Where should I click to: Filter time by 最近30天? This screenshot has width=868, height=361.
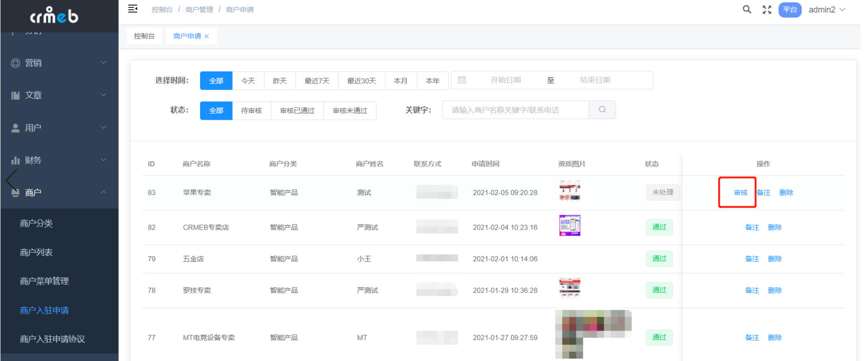362,80
